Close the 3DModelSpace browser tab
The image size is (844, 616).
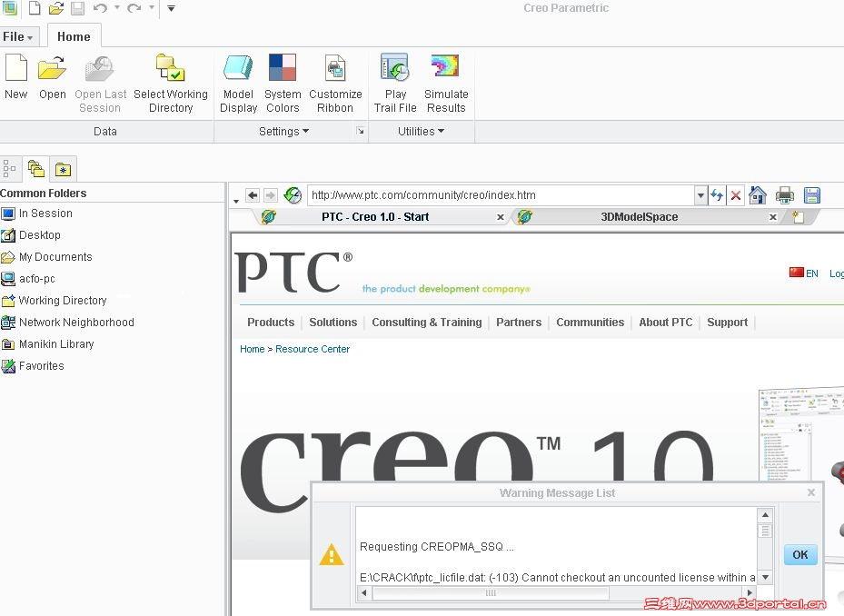click(773, 217)
